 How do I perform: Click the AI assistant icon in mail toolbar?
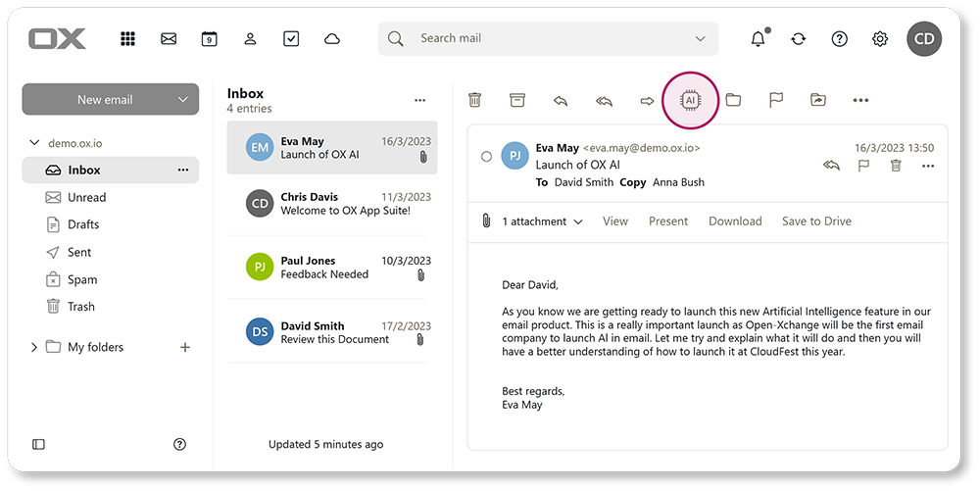click(x=690, y=100)
